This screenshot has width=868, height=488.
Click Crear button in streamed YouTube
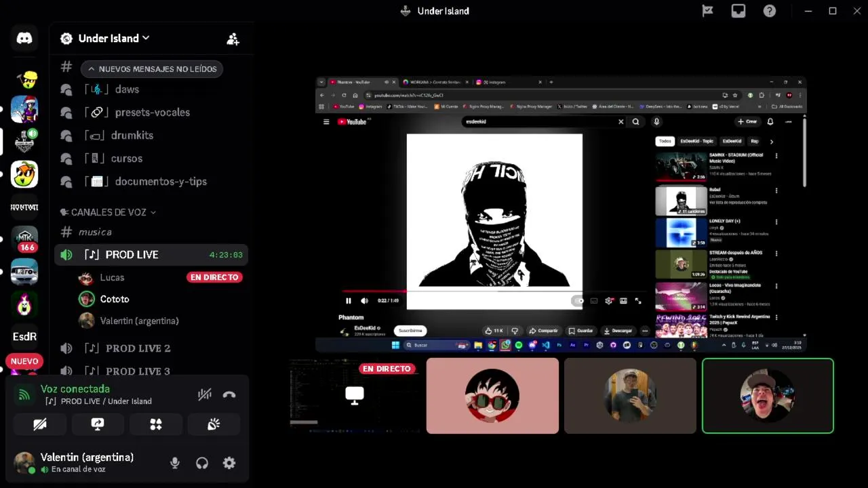tap(747, 122)
